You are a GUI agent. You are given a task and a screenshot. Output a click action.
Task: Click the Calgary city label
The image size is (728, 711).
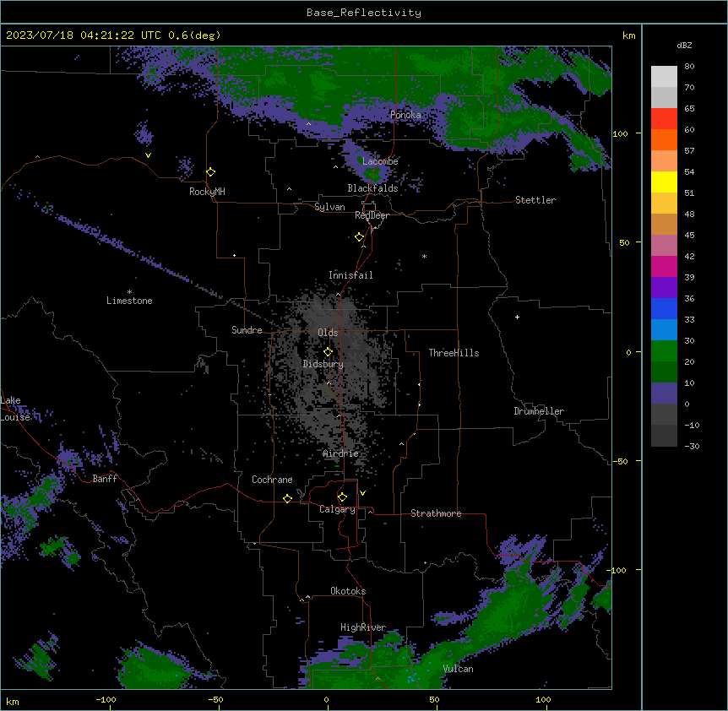[x=337, y=509]
